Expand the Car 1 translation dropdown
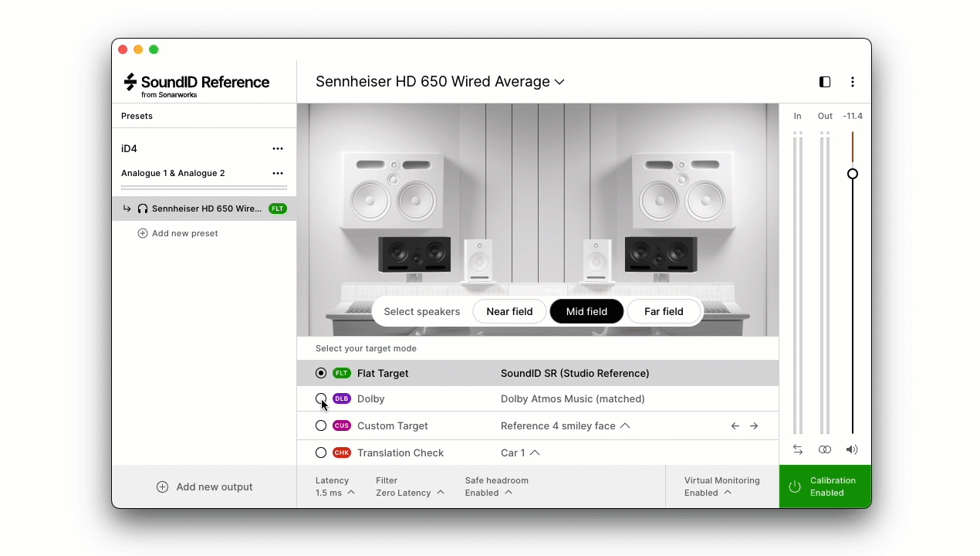 [x=520, y=453]
